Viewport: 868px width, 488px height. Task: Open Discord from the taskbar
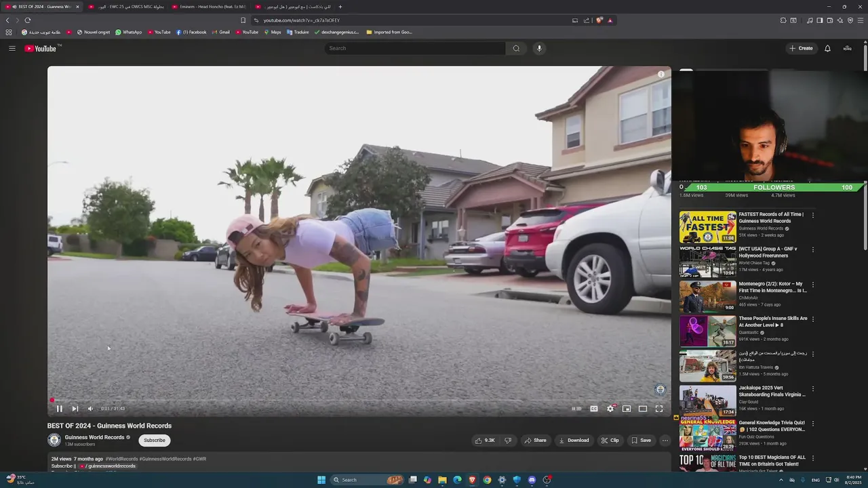[532, 480]
